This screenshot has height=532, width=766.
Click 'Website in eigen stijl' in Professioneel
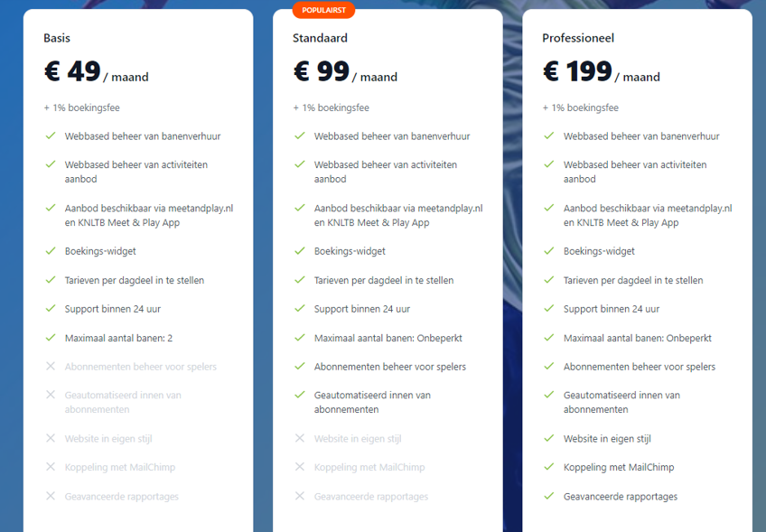[607, 439]
